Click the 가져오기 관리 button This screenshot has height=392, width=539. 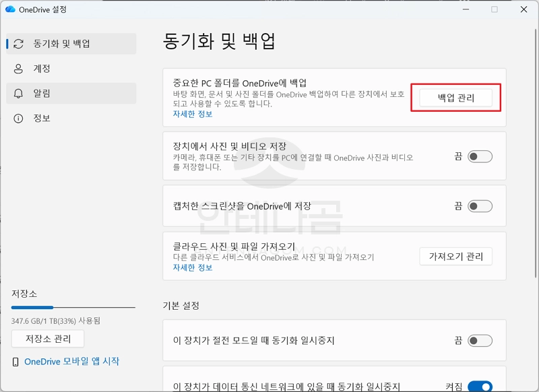click(x=455, y=257)
